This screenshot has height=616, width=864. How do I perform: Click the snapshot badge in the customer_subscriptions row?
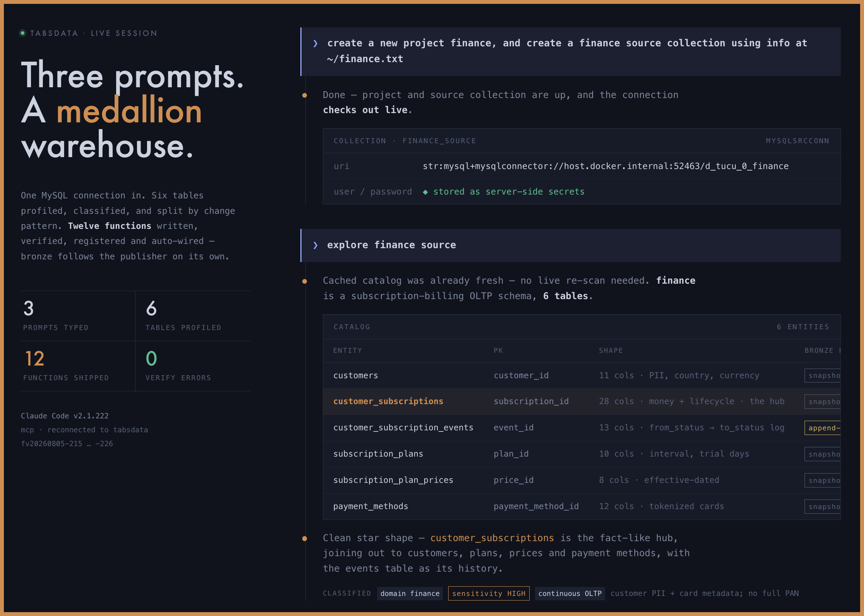click(x=822, y=402)
